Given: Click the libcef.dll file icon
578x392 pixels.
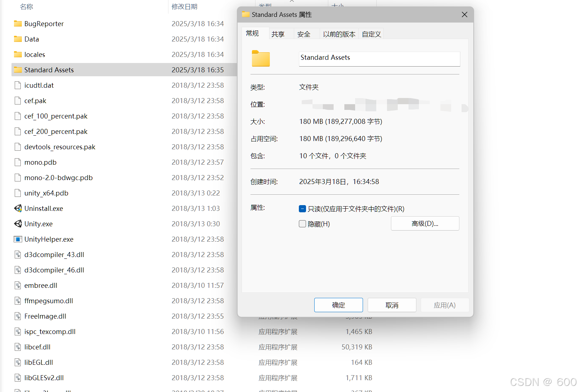Looking at the screenshot, I should (x=18, y=347).
